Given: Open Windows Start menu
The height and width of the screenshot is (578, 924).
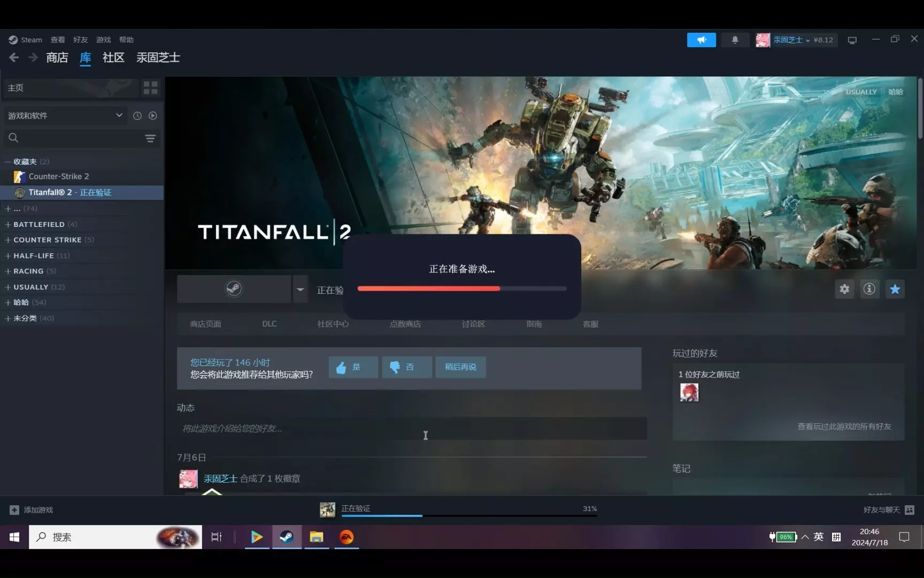Looking at the screenshot, I should tap(14, 537).
